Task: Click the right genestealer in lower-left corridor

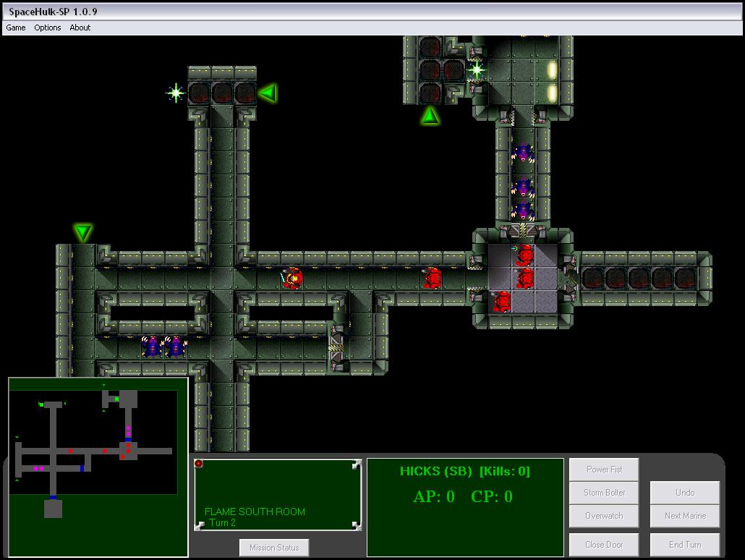Action: (176, 347)
